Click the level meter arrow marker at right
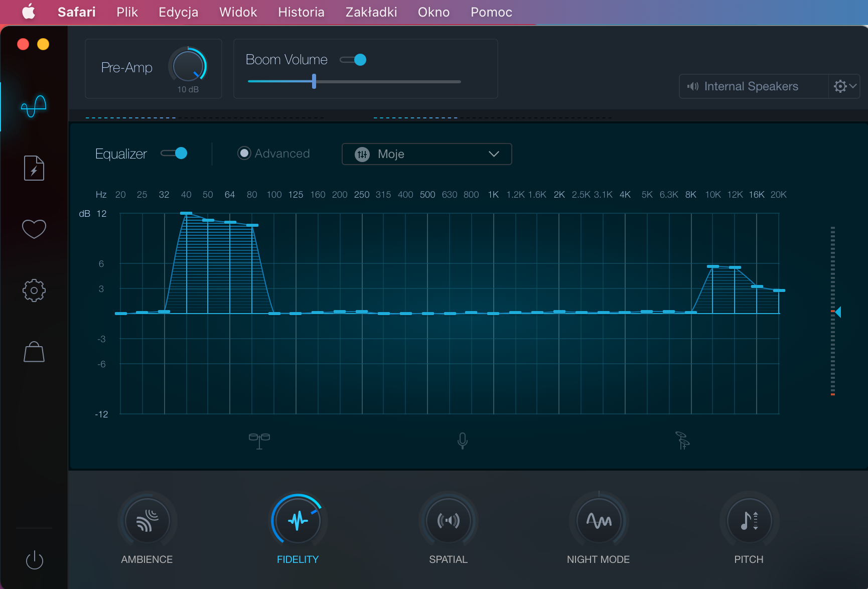 pyautogui.click(x=837, y=312)
